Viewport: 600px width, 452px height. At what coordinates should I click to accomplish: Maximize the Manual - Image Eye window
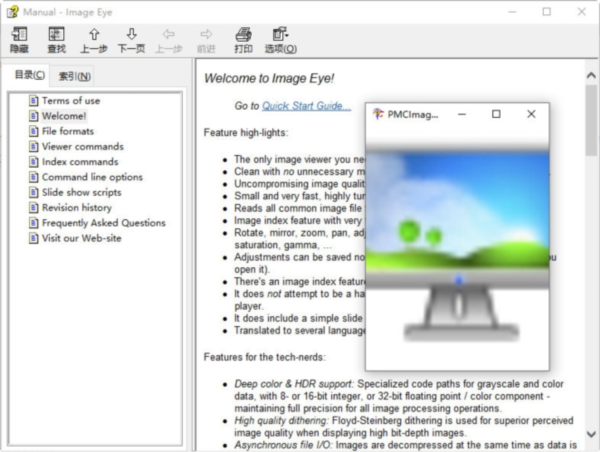[x=547, y=12]
